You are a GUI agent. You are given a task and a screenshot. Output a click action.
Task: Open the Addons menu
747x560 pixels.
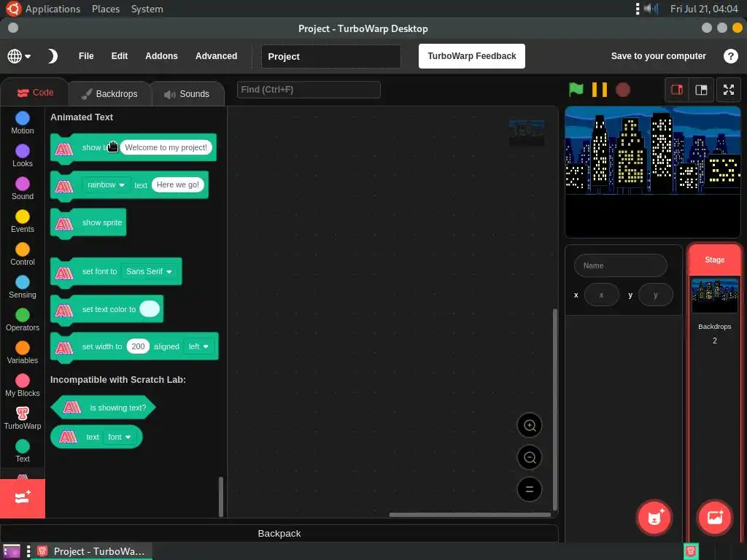161,56
